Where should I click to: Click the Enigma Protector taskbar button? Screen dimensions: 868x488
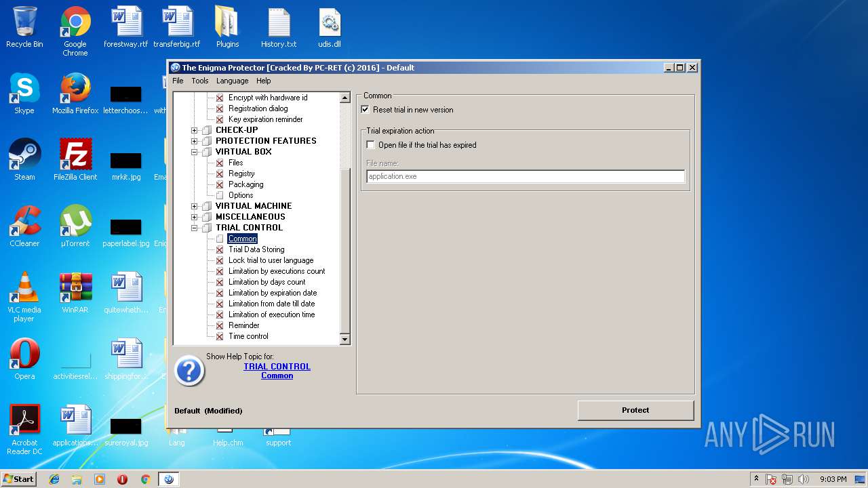(x=169, y=479)
